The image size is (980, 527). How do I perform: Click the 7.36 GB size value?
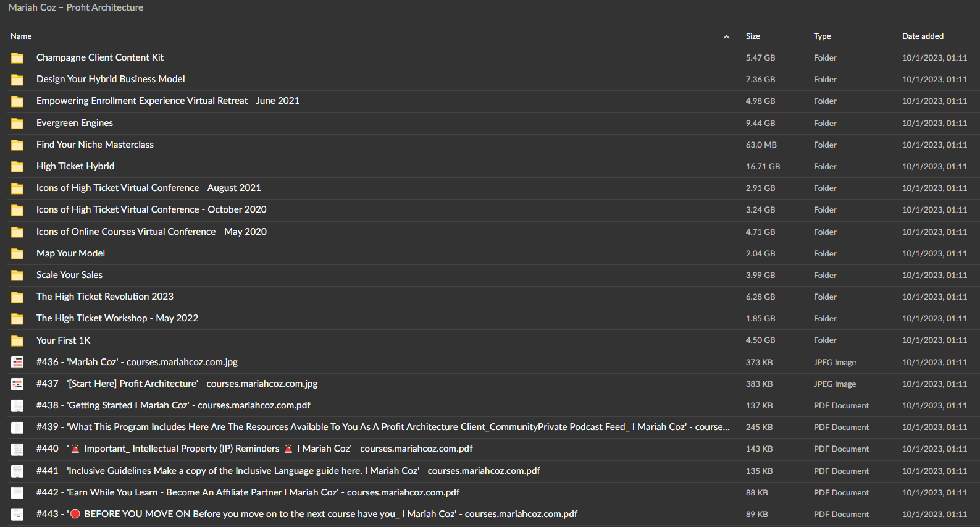click(760, 79)
